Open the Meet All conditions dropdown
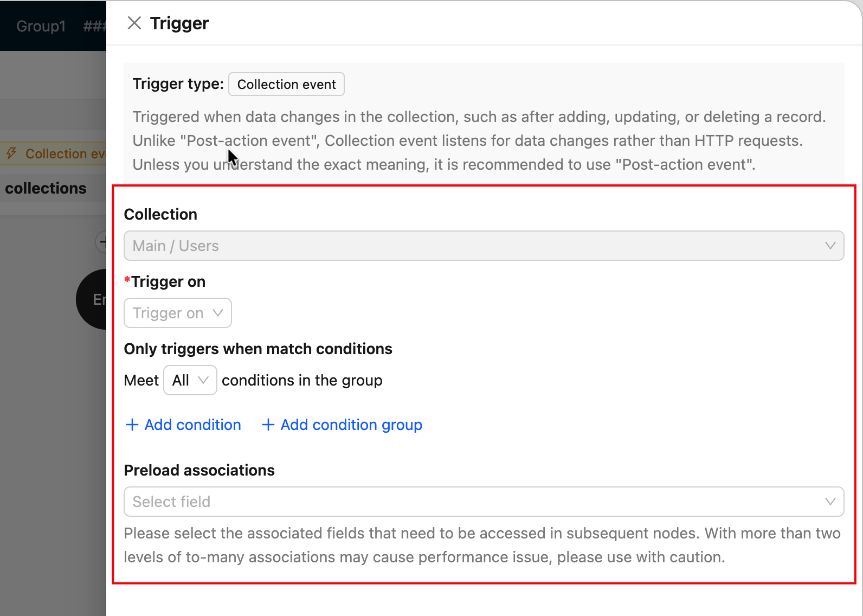Image resolution: width=863 pixels, height=616 pixels. (190, 380)
